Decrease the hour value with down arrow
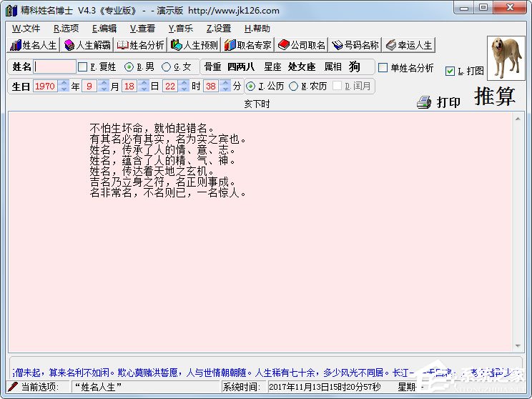Screen dimensions: 532x399 [x=184, y=89]
